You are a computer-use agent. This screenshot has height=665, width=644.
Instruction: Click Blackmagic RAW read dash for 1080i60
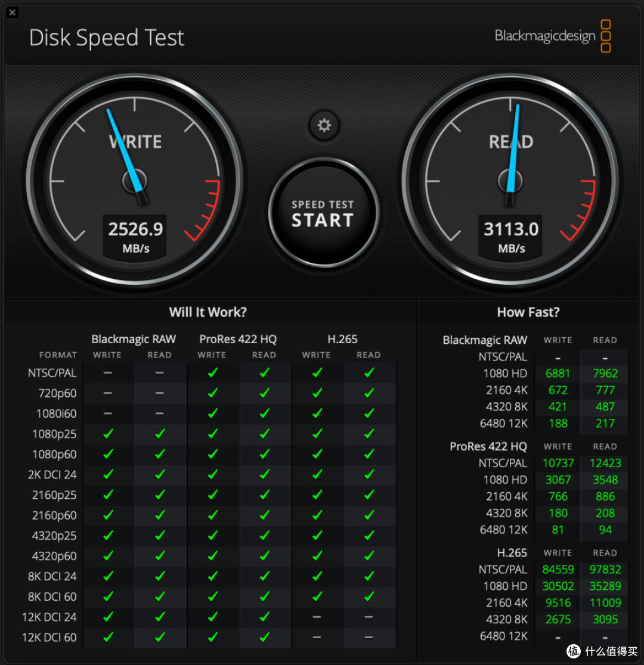coord(160,414)
